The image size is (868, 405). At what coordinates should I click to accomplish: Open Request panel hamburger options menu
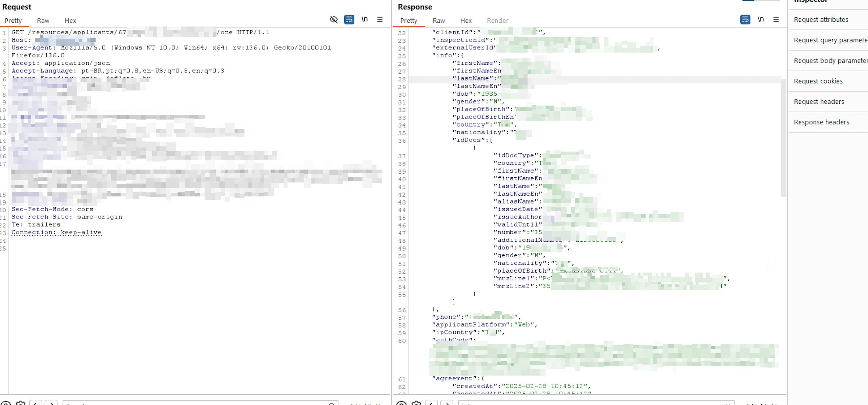[x=380, y=19]
